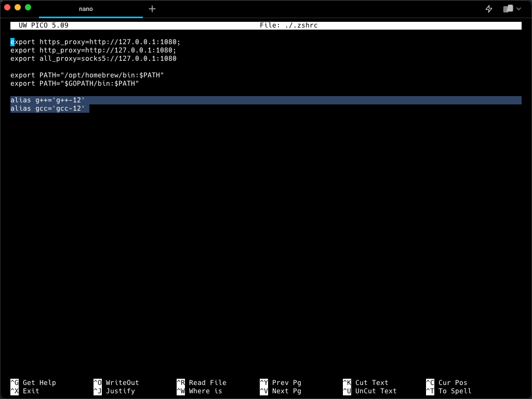Click the ^R Read File shortcut
532x399 pixels.
(202, 382)
